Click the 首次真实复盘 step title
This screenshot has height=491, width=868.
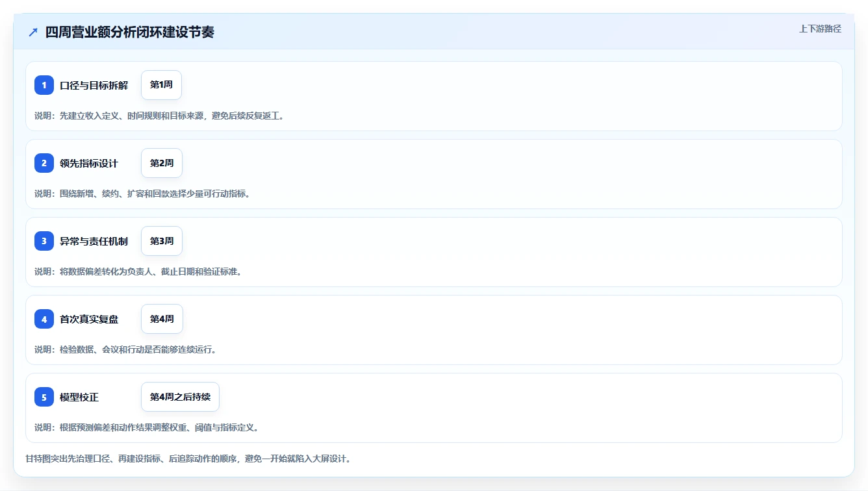pos(89,319)
